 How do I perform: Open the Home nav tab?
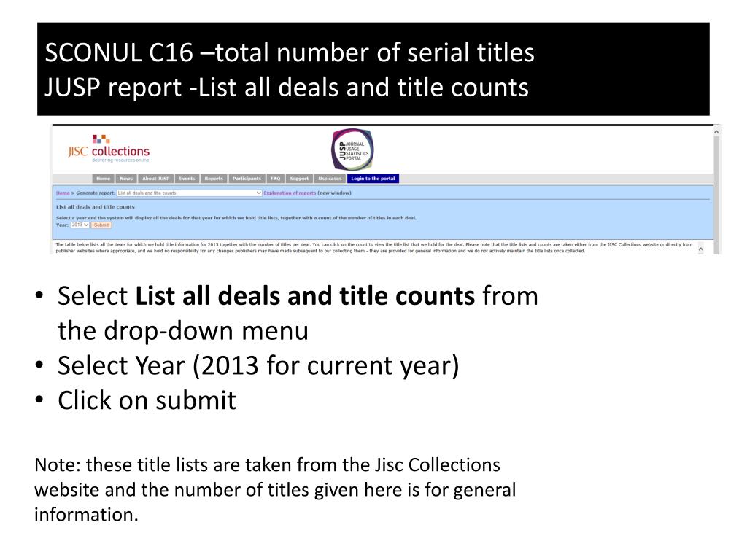tap(104, 179)
